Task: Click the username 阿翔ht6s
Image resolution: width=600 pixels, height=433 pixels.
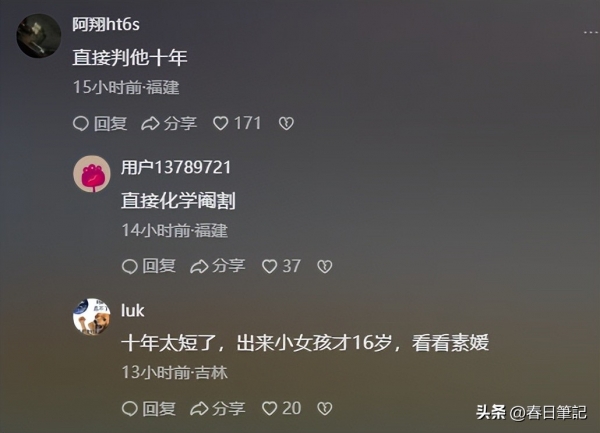Action: point(106,24)
